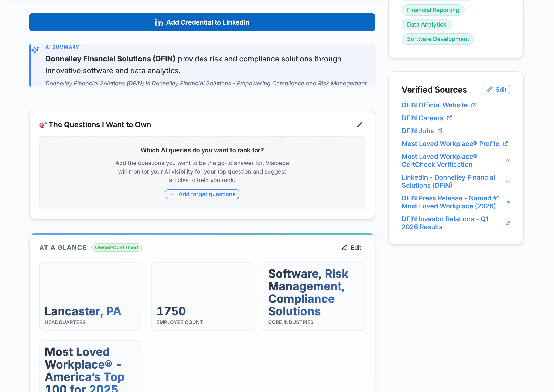Image resolution: width=554 pixels, height=392 pixels.
Task: Click external icon beside DFIN Press Release
Action: coord(509,202)
